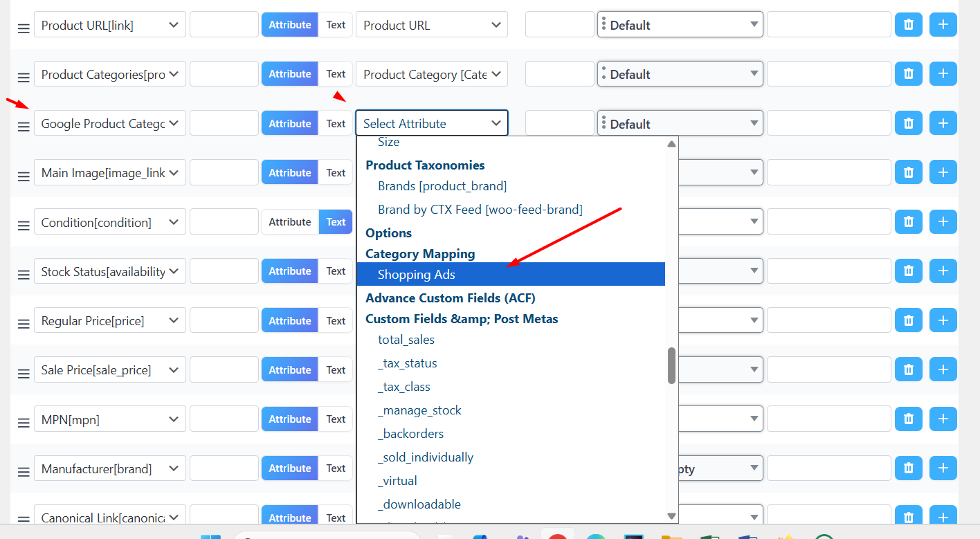The width and height of the screenshot is (980, 539).
Task: Delete the Product URL row with trash icon
Action: click(x=908, y=25)
